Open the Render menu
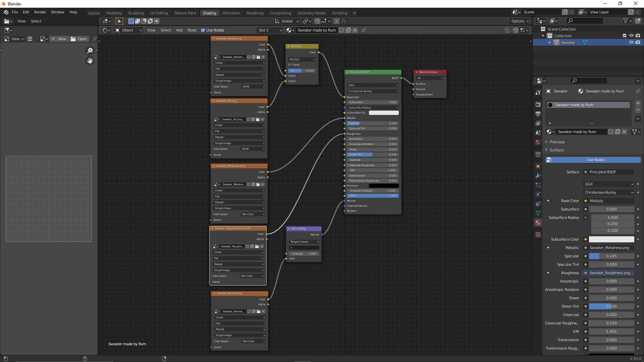The width and height of the screenshot is (644, 362). tap(40, 12)
